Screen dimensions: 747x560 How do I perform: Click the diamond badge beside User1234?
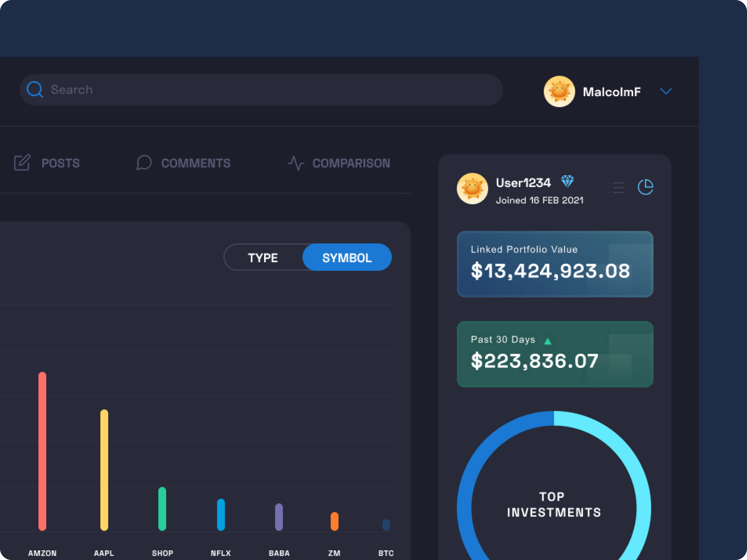coord(567,182)
